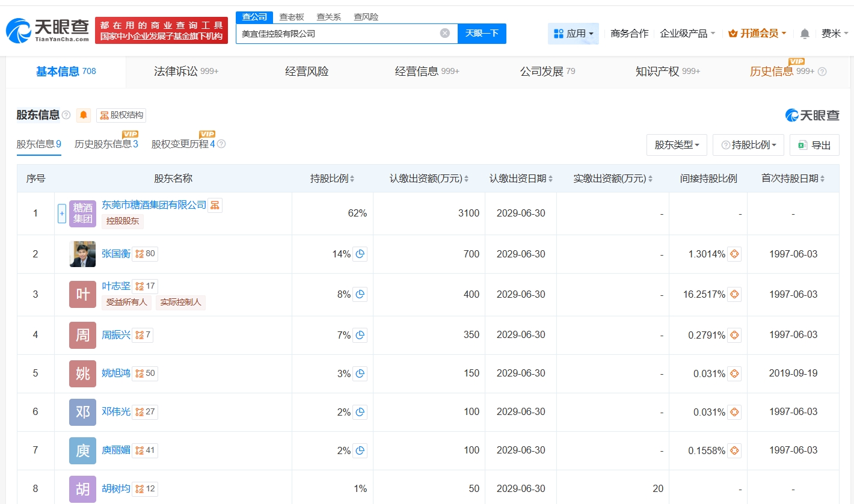Open pie chart icon for 张国衡's 14% share

(360, 254)
